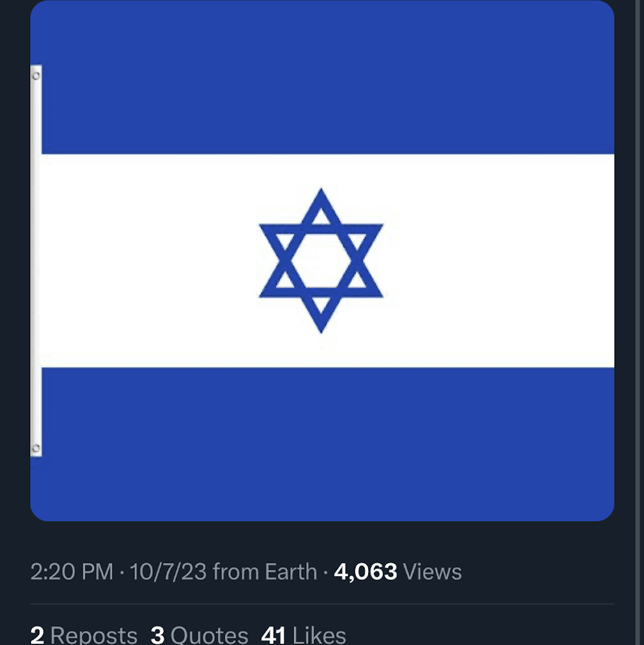Viewport: 644px width, 645px height.
Task: Click the top blue stripe of the flag
Action: coord(327,77)
